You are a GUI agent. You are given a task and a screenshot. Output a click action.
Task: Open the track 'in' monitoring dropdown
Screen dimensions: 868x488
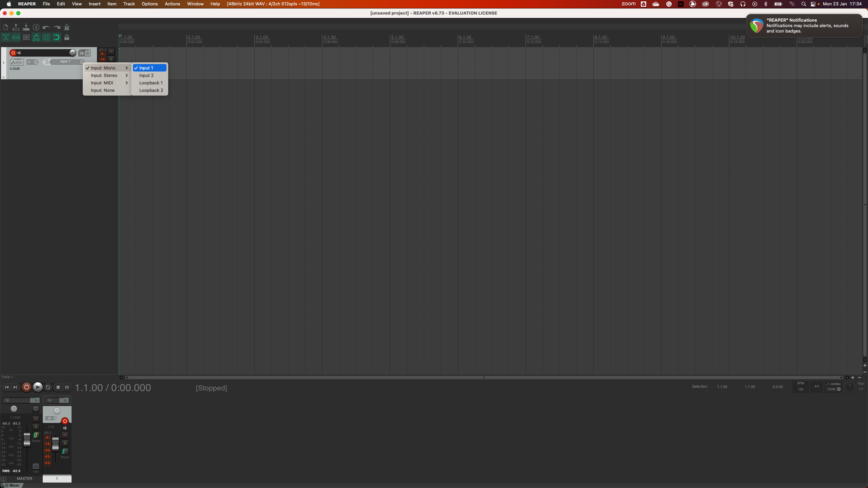tap(33, 62)
